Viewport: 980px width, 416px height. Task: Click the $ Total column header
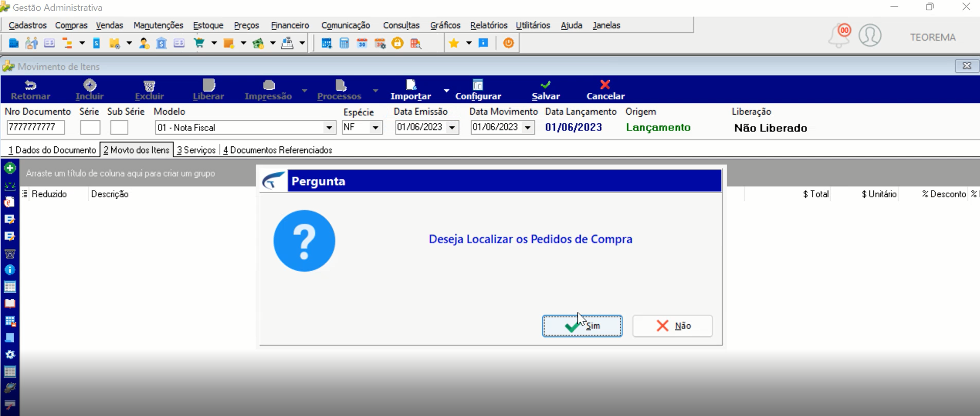click(x=816, y=194)
